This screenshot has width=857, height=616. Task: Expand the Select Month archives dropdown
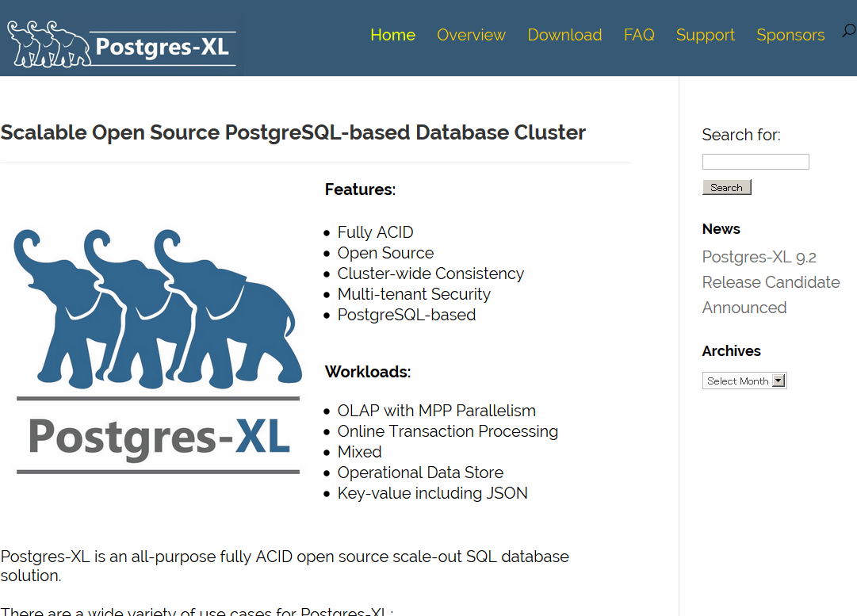pyautogui.click(x=744, y=381)
